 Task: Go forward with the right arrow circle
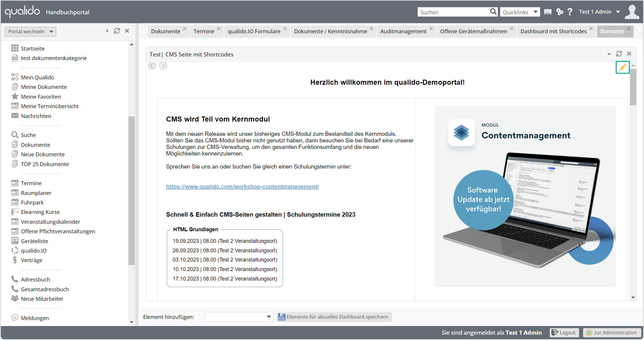(x=163, y=66)
